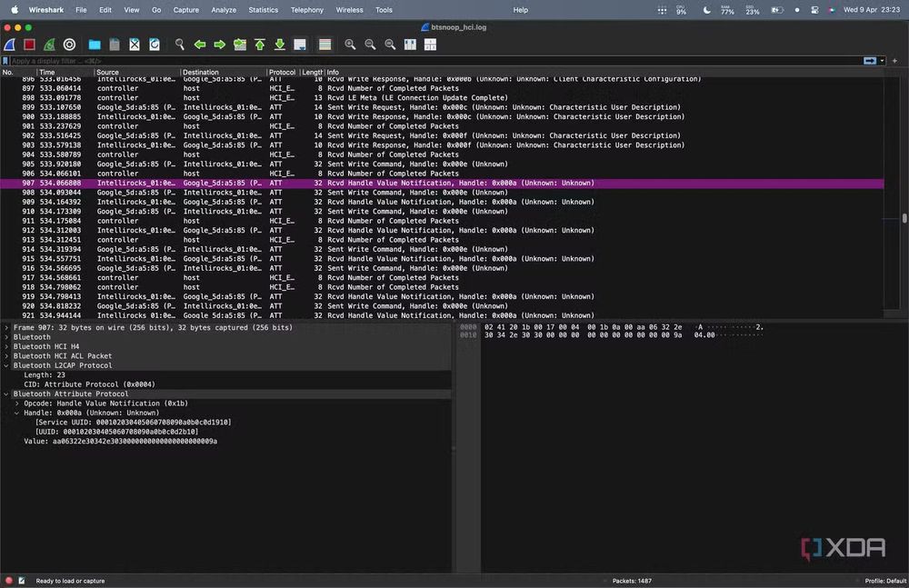Screen dimensions: 909x588
Task: Open the Capture menu
Action: coord(185,10)
